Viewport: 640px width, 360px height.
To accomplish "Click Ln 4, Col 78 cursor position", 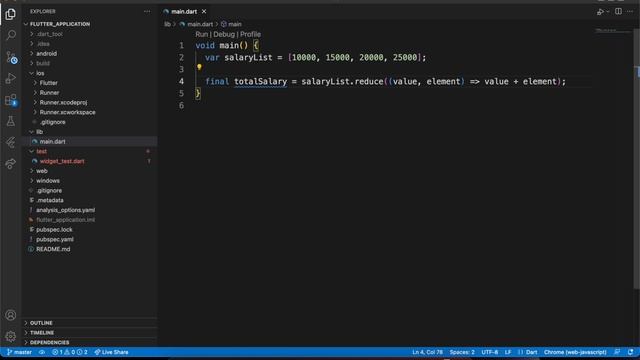I will click(x=427, y=352).
